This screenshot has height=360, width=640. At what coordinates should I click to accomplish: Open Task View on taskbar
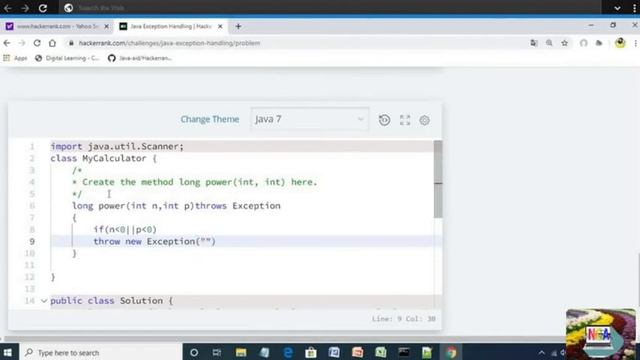pyautogui.click(x=217, y=352)
